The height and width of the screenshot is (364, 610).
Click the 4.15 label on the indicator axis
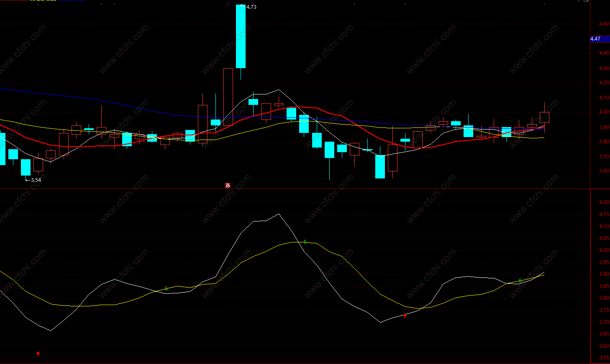(604, 214)
